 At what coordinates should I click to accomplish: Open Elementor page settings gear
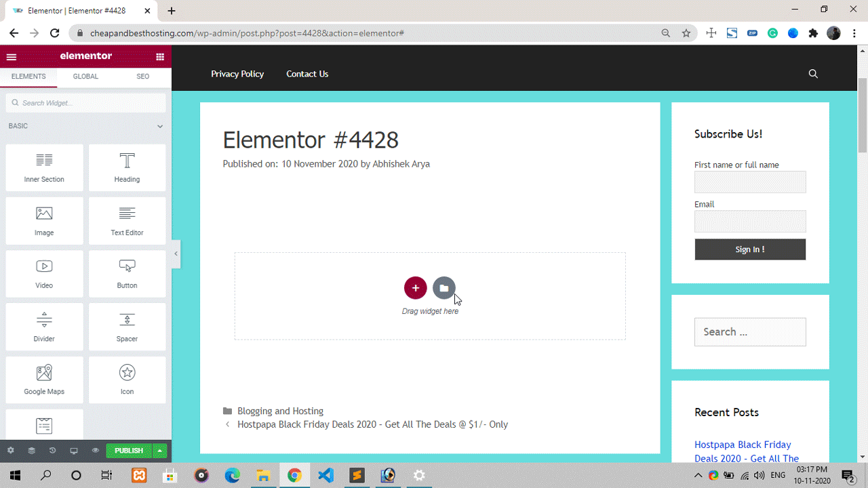pyautogui.click(x=10, y=451)
